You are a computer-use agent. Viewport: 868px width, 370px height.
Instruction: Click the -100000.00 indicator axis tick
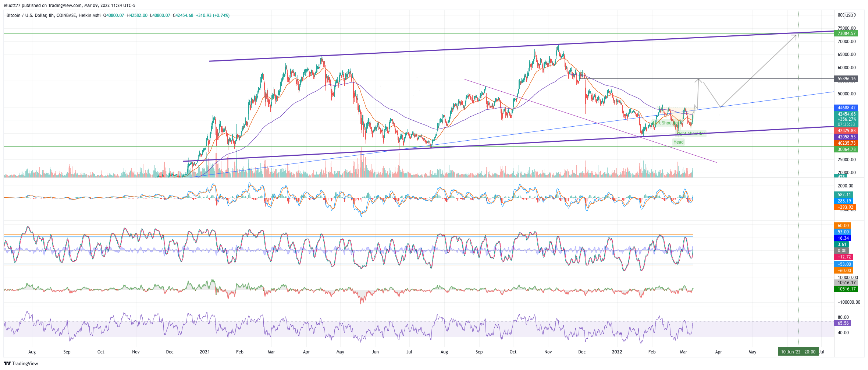coord(849,302)
